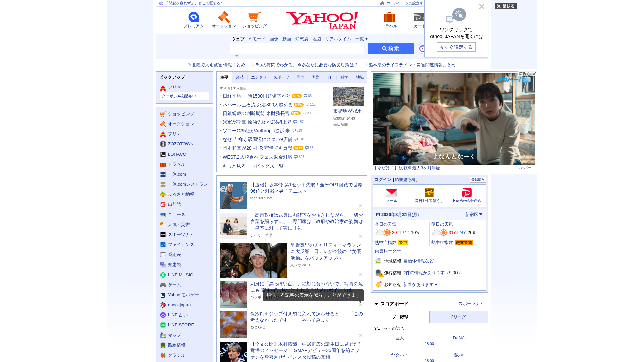The width and height of the screenshot is (644, 362).
Task: Open LINE MUSIC in the sidebar
Action: 180,275
